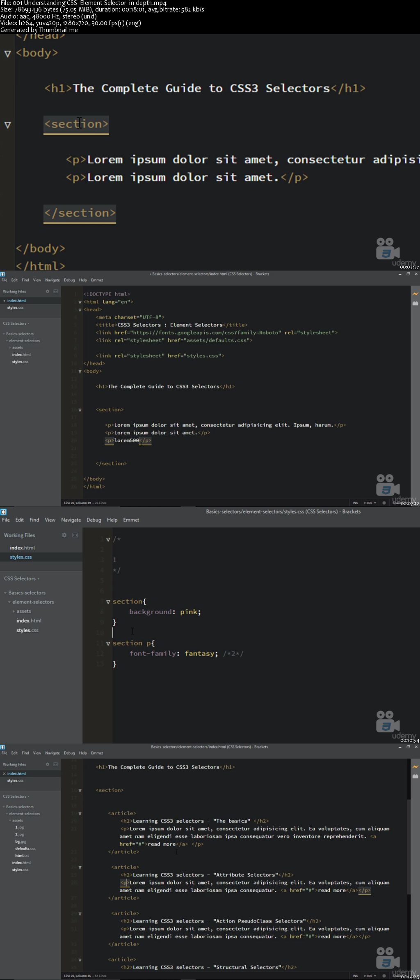The width and height of the screenshot is (420, 980).
Task: Open styles.css in project tree, 00:10:54 frame
Action: 27,630
